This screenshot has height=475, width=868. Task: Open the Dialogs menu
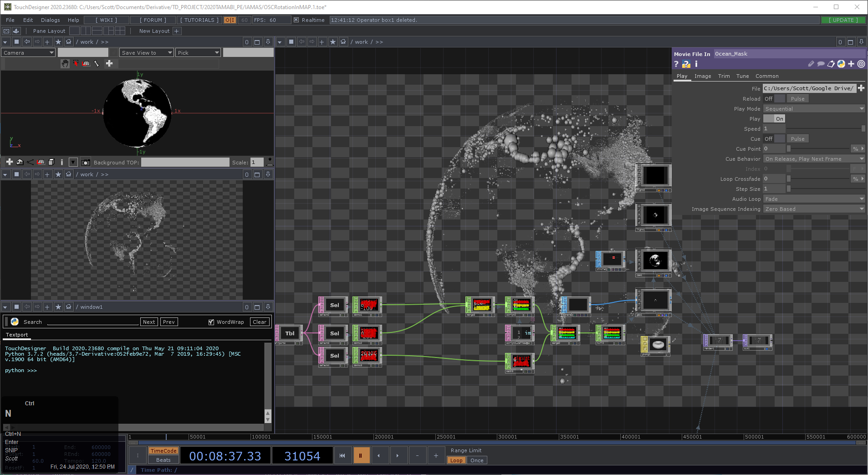(50, 20)
